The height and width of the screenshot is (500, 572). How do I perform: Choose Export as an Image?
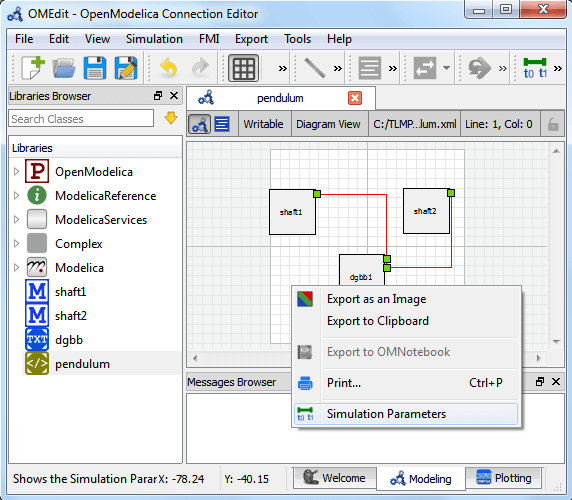[x=406, y=299]
